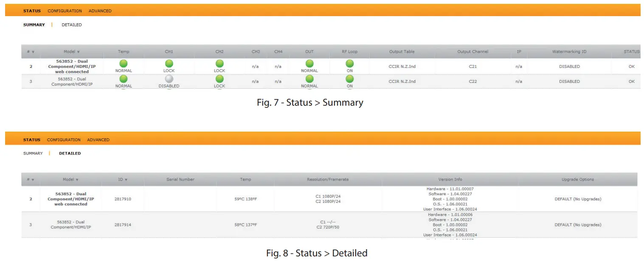The height and width of the screenshot is (264, 644).
Task: Click green RF Loop ON indicator in row 2
Action: tap(349, 64)
